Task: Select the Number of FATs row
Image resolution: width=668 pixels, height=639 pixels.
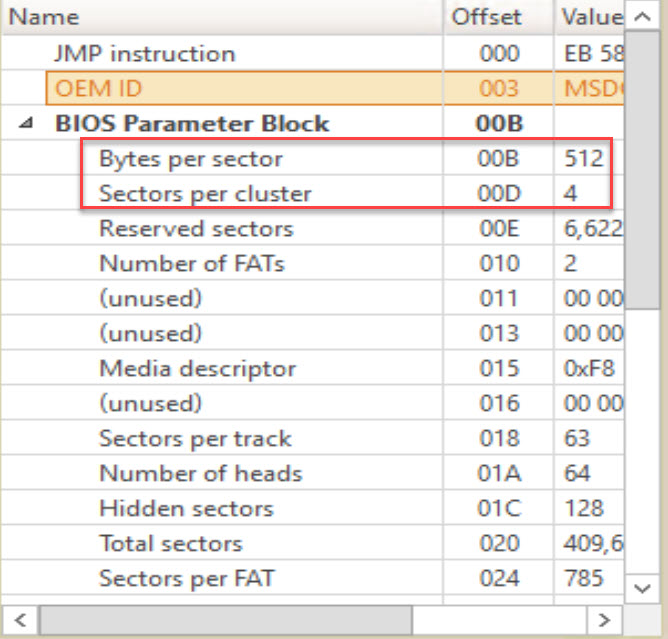Action: pyautogui.click(x=192, y=264)
